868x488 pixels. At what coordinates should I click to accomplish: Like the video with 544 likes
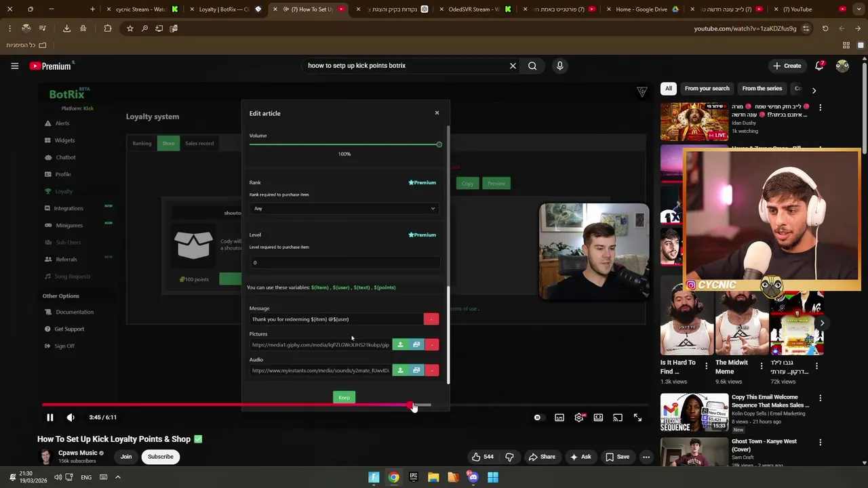[482, 457]
